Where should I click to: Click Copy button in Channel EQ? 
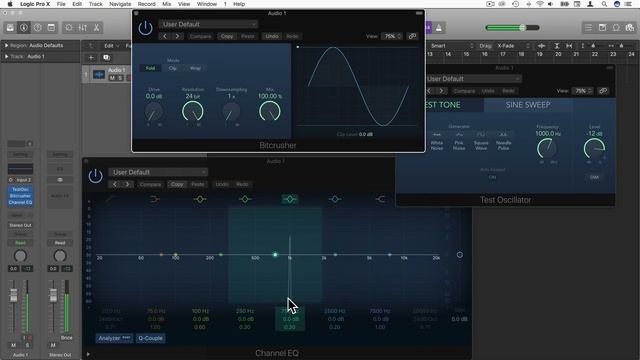[x=176, y=184]
